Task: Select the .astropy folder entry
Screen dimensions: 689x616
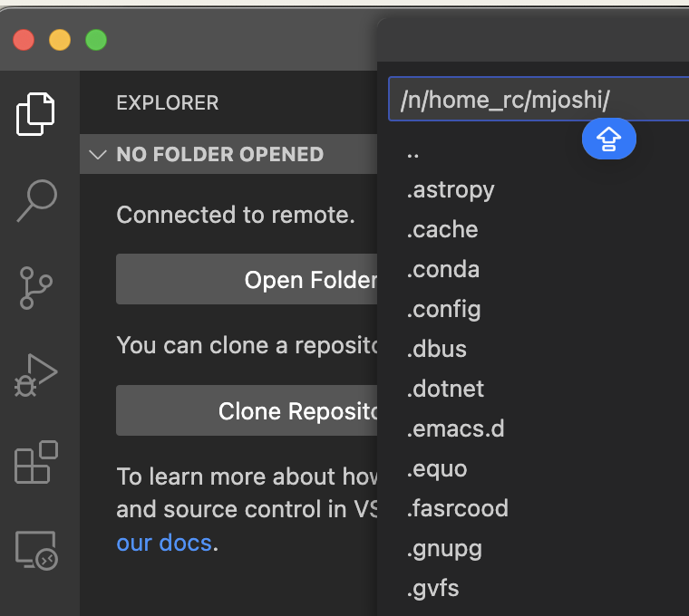Action: click(x=451, y=190)
